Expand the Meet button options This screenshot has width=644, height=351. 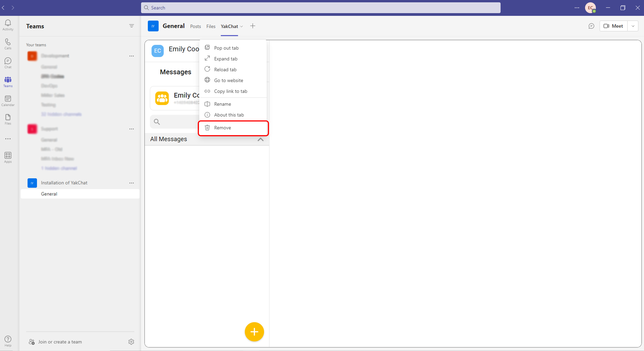tap(633, 26)
